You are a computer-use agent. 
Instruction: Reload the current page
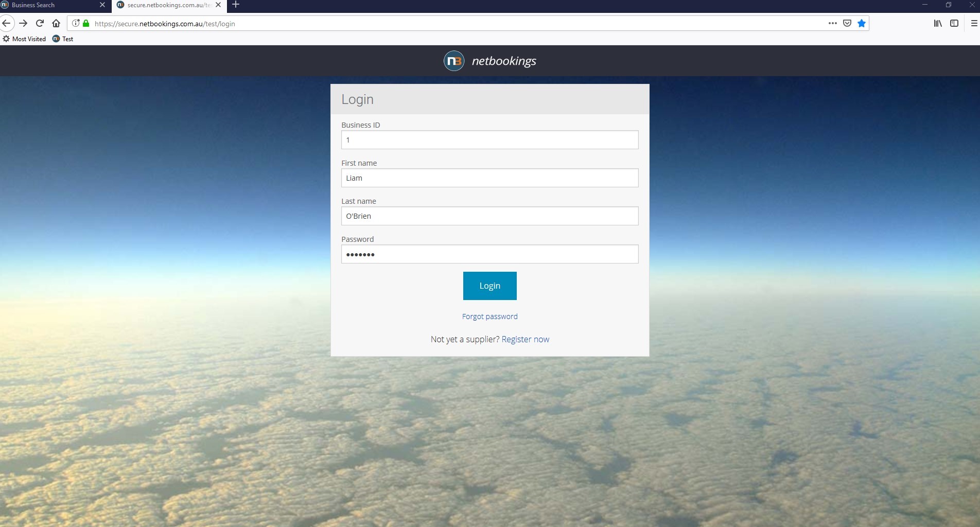40,23
